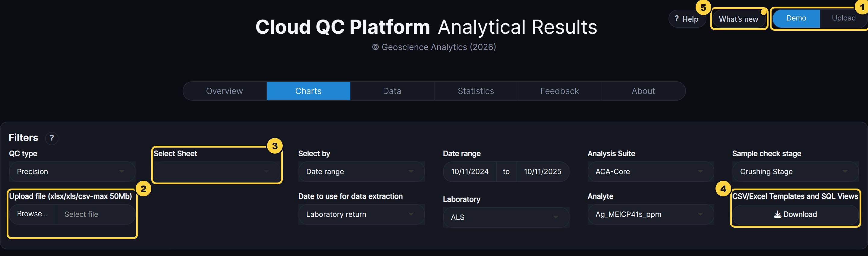Click Browse to upload a file
The width and height of the screenshot is (868, 256).
(x=33, y=214)
